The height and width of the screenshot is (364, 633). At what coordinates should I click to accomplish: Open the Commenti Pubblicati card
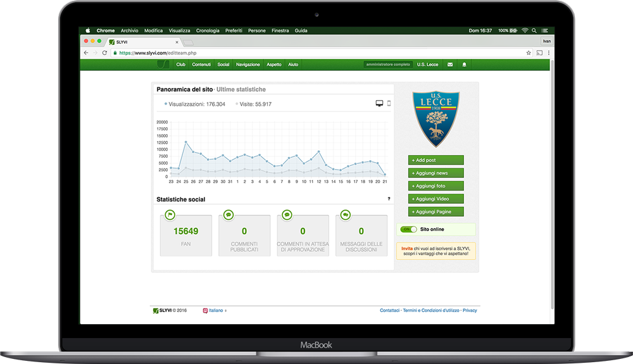244,235
